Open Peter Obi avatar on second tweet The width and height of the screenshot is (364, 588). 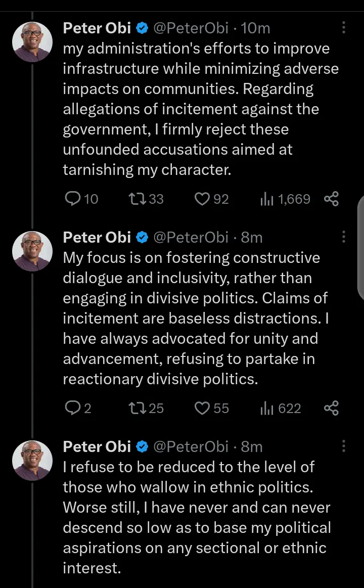pyautogui.click(x=32, y=252)
